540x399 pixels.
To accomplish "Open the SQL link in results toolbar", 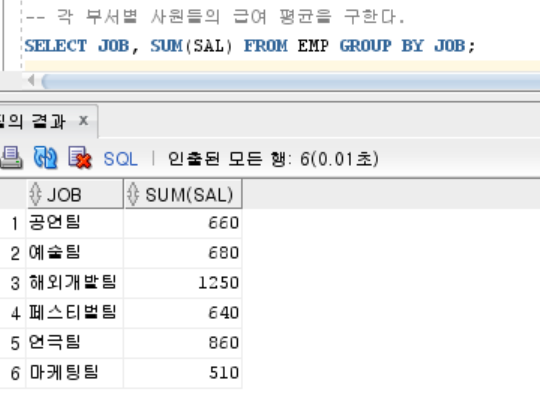I will (x=121, y=159).
